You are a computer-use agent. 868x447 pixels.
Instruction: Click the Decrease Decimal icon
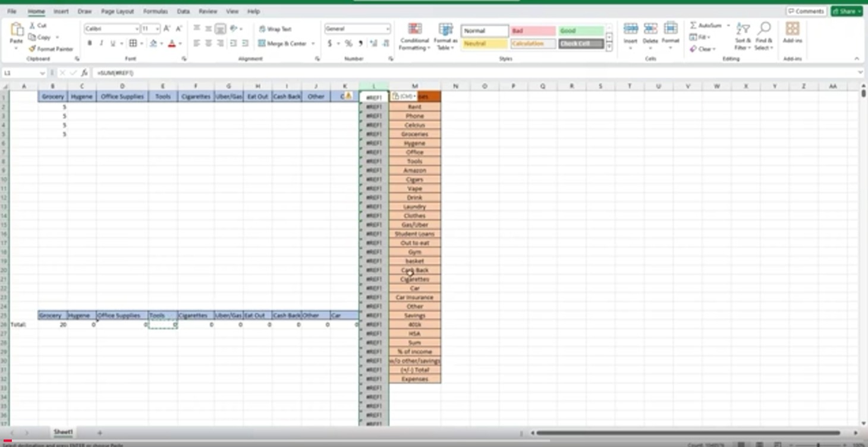(x=385, y=43)
